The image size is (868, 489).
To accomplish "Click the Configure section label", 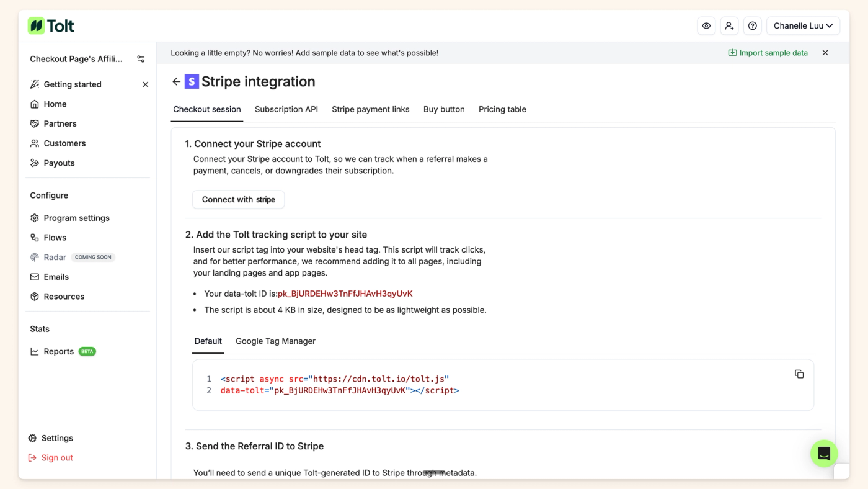I will point(49,195).
